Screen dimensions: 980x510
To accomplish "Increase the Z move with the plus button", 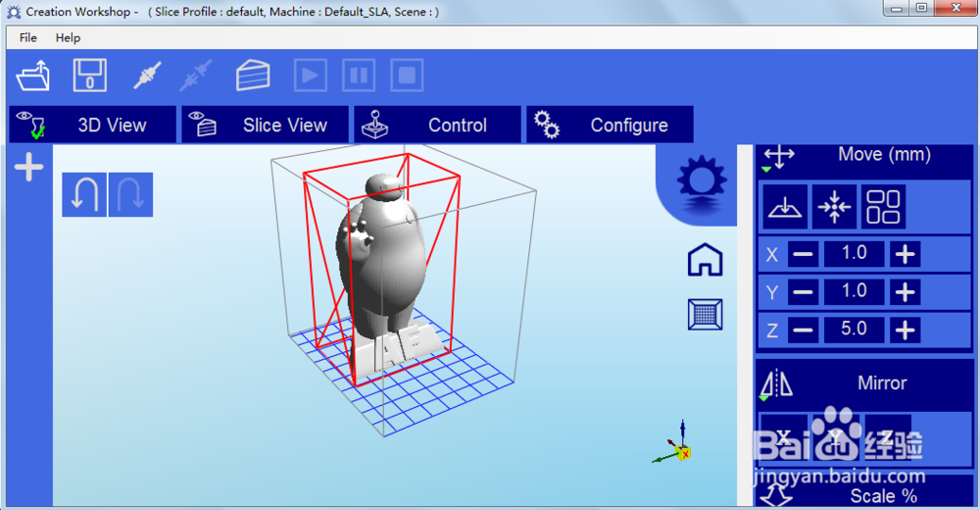I will (x=905, y=330).
